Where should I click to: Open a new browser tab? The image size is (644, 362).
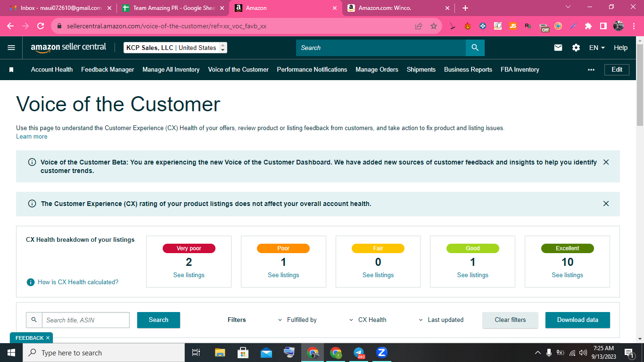465,8
